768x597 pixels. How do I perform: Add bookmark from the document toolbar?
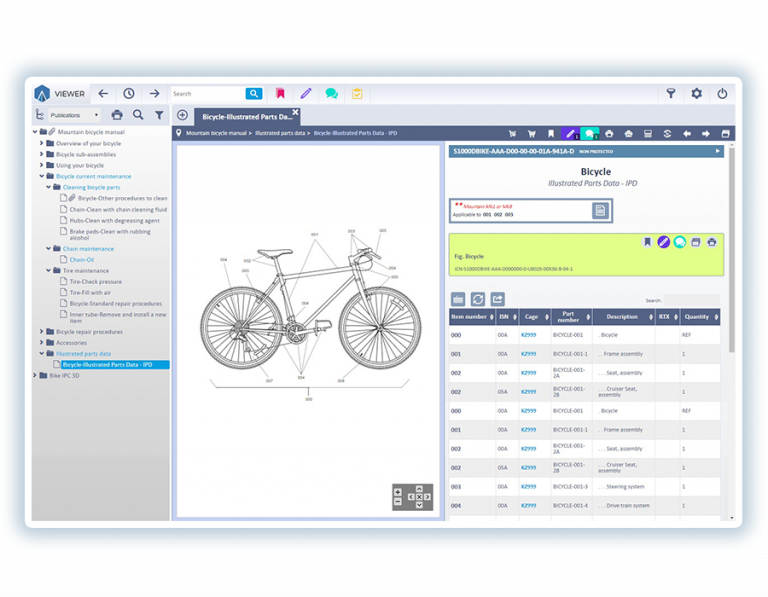[x=551, y=133]
